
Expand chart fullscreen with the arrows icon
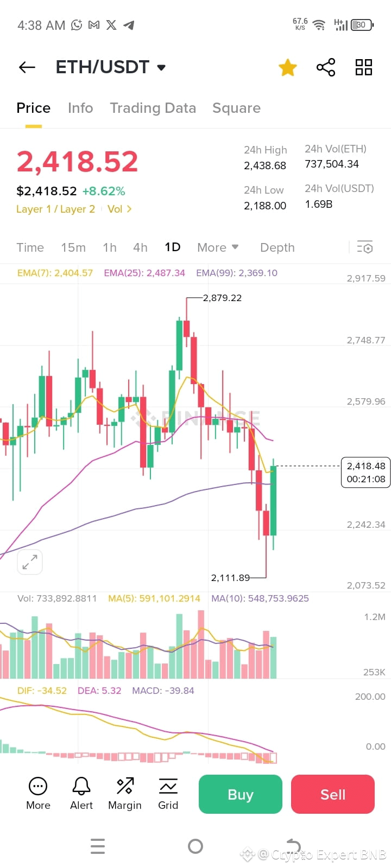tap(29, 562)
